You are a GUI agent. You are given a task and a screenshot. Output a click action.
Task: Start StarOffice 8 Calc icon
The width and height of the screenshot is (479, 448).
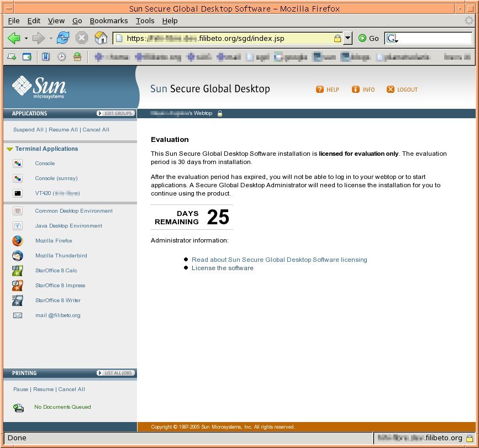[x=18, y=271]
